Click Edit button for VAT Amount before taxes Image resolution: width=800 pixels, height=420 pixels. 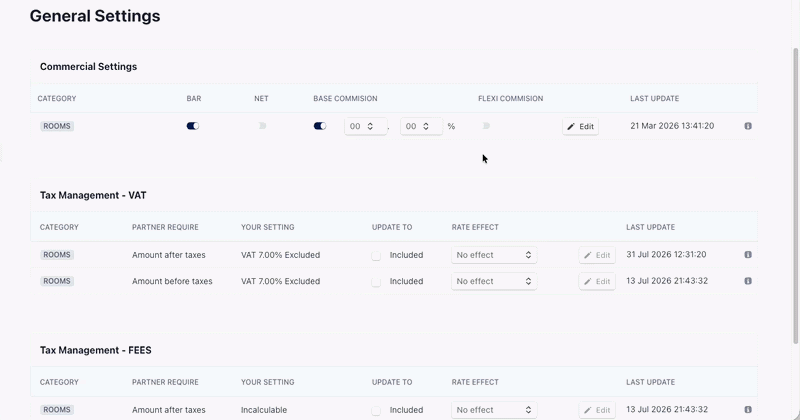coord(597,281)
